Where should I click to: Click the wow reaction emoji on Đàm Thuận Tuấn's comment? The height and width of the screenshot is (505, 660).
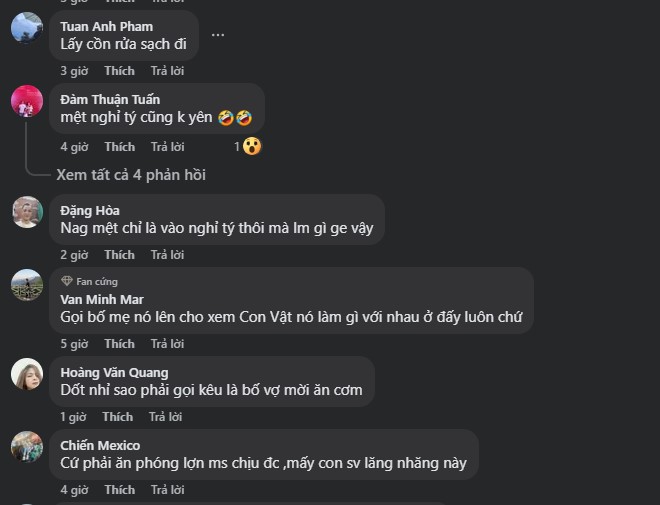pyautogui.click(x=252, y=146)
